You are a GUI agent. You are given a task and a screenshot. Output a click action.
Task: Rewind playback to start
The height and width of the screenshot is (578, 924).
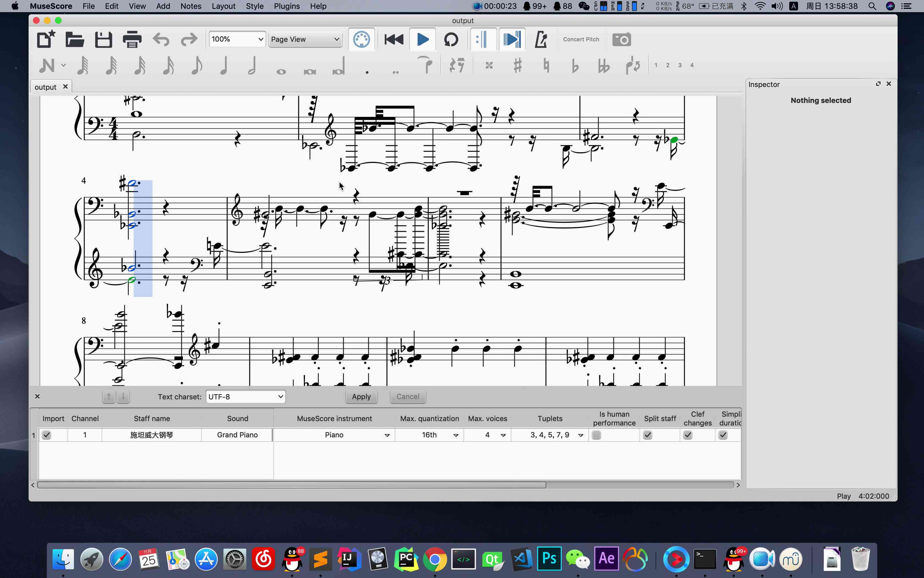coord(394,39)
